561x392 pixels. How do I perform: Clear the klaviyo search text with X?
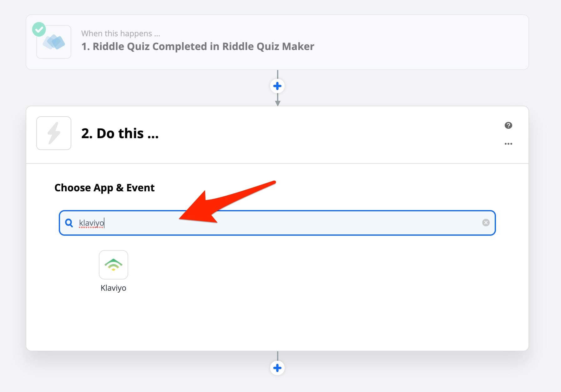486,223
